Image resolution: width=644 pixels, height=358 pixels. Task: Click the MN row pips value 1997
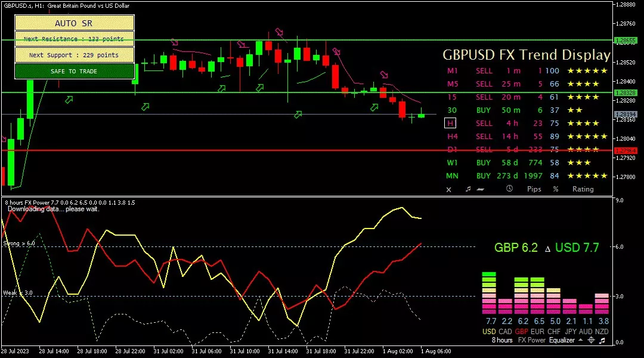[x=533, y=176]
